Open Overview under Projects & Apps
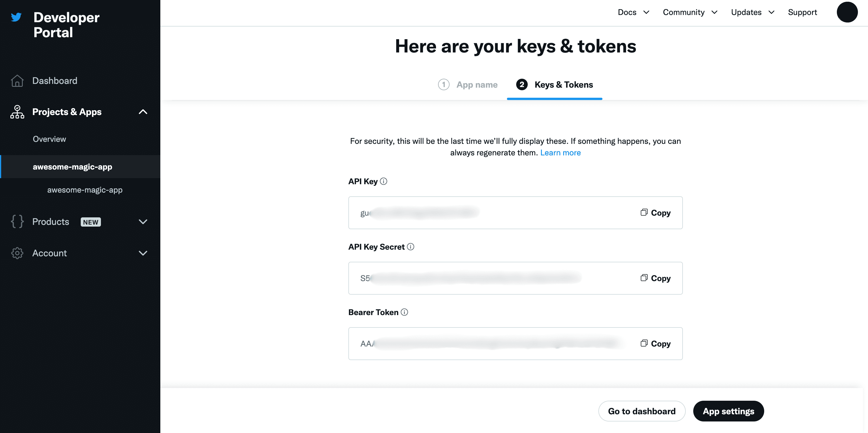This screenshot has height=433, width=868. coord(49,139)
